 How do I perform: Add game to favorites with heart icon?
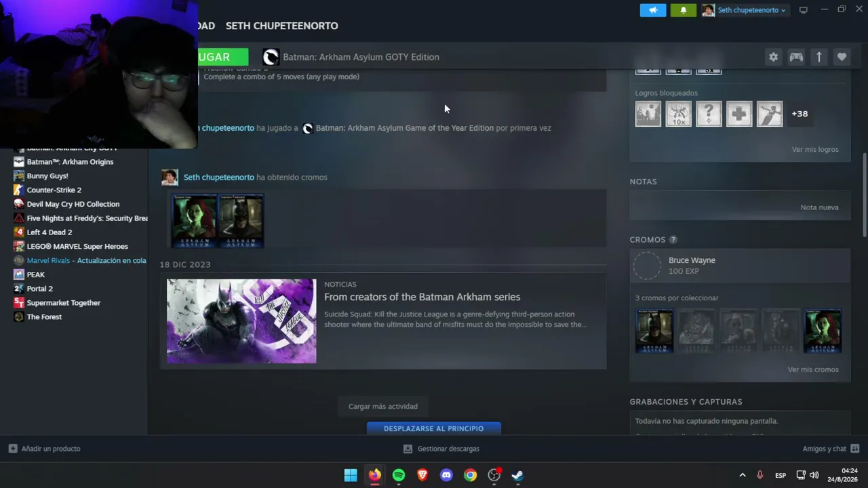pos(842,57)
